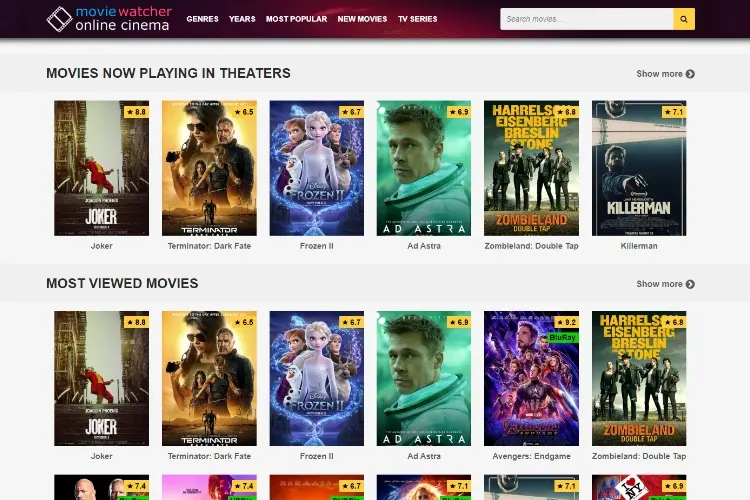Click the Most Viewed Movies heading
This screenshot has width=750, height=500.
click(122, 284)
